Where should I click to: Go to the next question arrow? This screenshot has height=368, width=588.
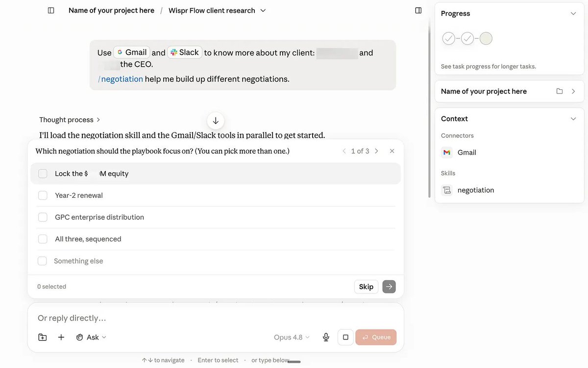(376, 151)
